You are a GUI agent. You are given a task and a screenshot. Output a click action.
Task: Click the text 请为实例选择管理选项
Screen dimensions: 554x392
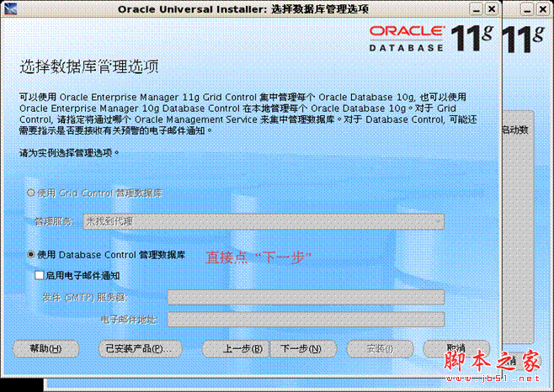pos(69,153)
